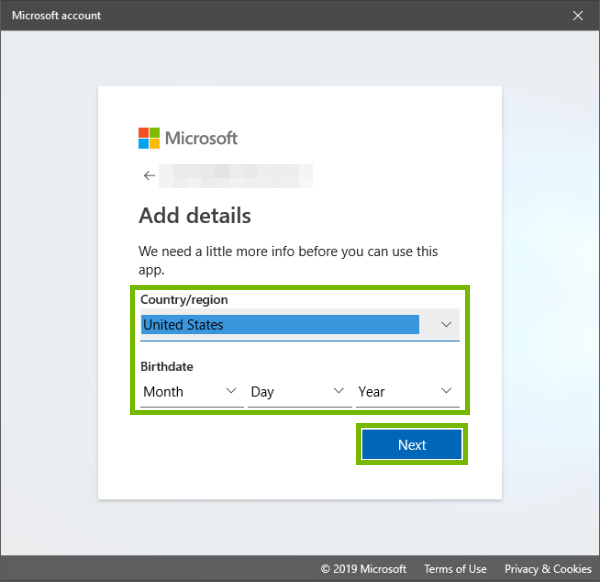The height and width of the screenshot is (582, 600).
Task: Open the birthdate Day dropdown
Action: (x=300, y=392)
